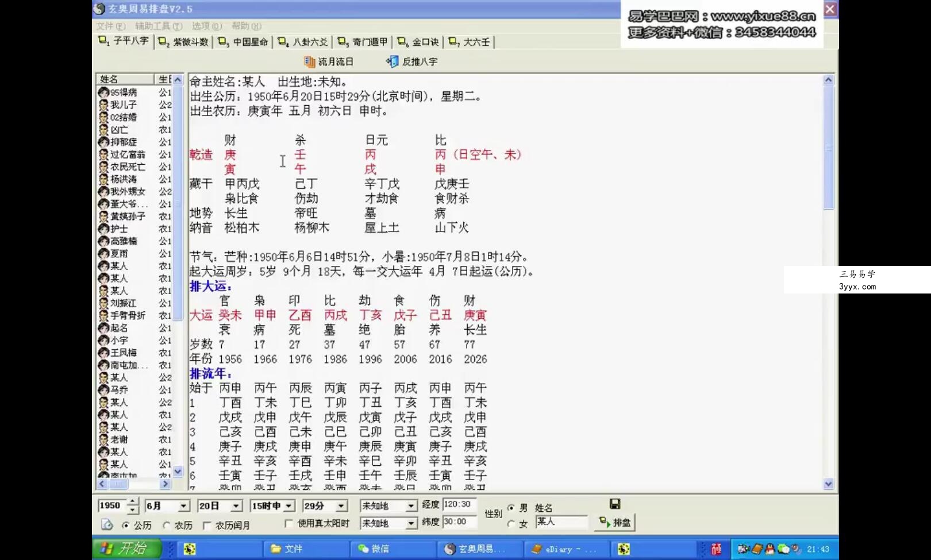Viewport: 931px width, 560px height.
Task: Click the 经度 longitude input field
Action: pyautogui.click(x=459, y=504)
